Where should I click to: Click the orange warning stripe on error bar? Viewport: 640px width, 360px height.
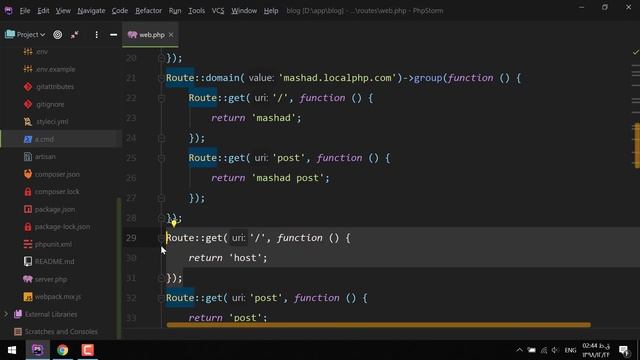coord(637,145)
